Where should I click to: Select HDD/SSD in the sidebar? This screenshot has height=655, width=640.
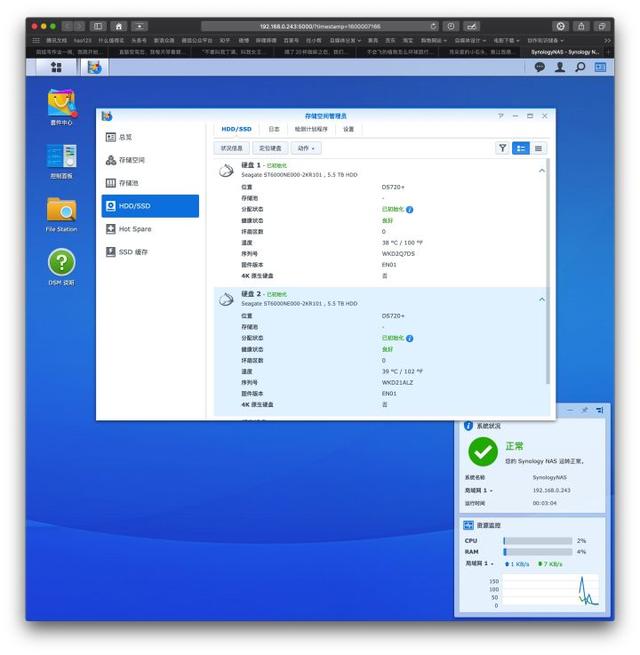tap(150, 206)
